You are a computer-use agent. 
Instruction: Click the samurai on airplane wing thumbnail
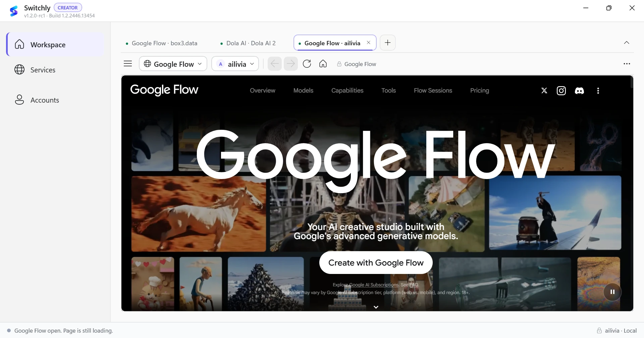pos(555,213)
